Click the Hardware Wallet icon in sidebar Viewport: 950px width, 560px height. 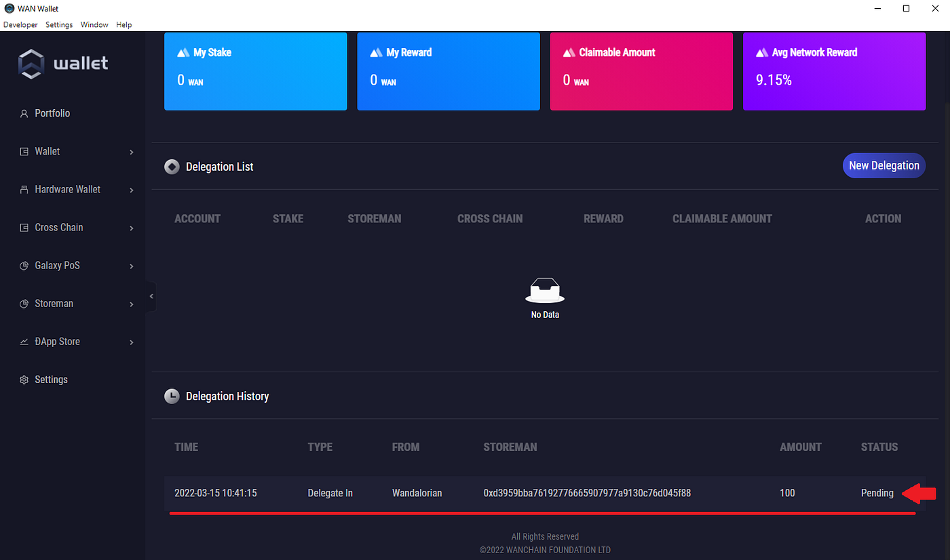tap(24, 190)
